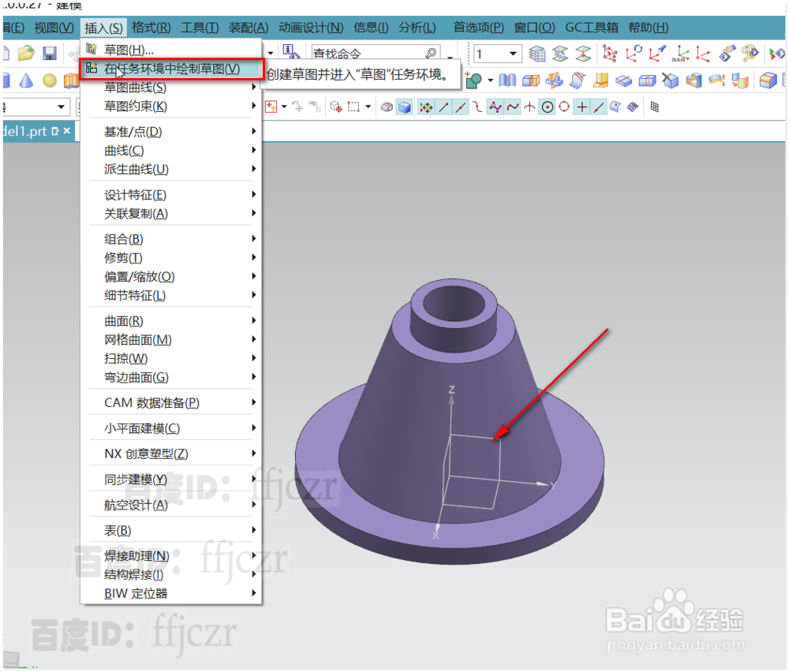Toggle Point on Curve snap

(x=598, y=106)
